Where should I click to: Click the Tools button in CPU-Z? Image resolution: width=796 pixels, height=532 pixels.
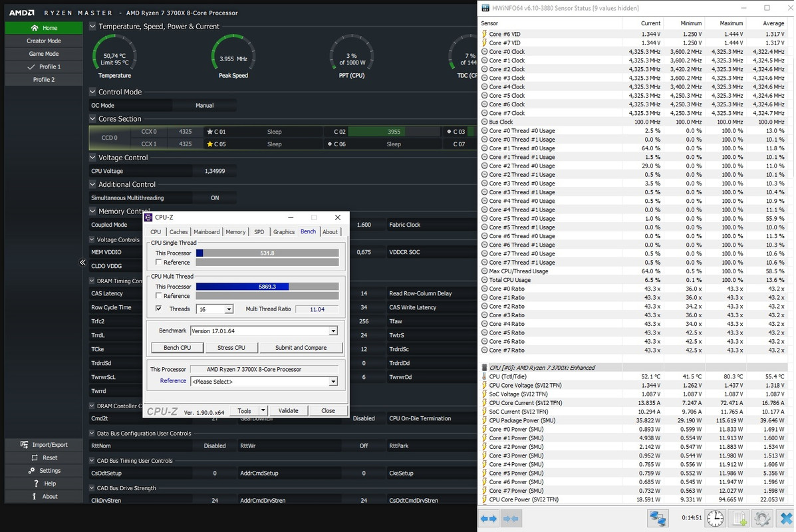click(x=244, y=410)
